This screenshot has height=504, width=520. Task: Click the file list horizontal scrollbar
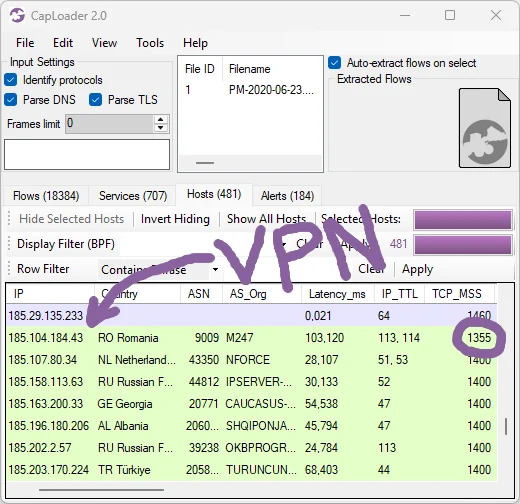(x=205, y=163)
